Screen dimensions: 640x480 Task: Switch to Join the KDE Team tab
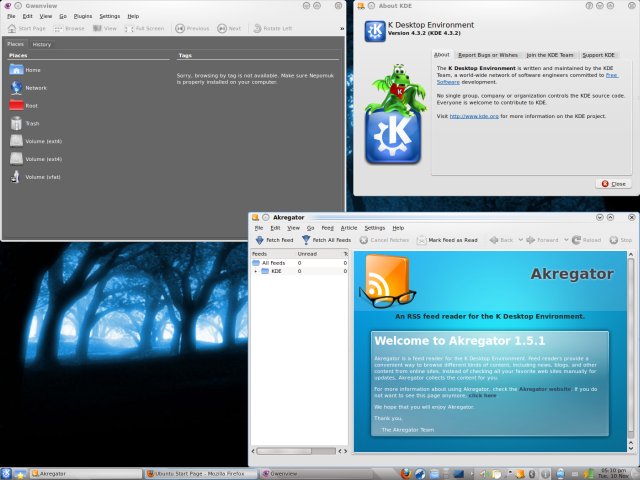pyautogui.click(x=550, y=54)
